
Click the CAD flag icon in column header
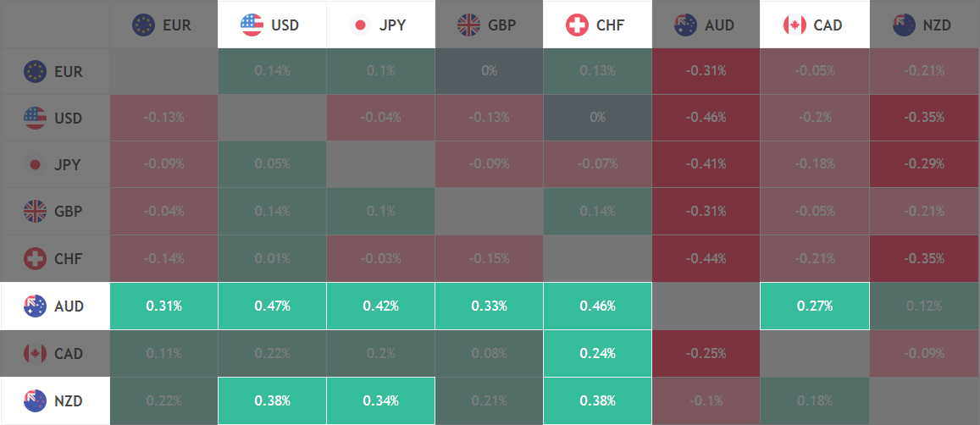pyautogui.click(x=795, y=25)
